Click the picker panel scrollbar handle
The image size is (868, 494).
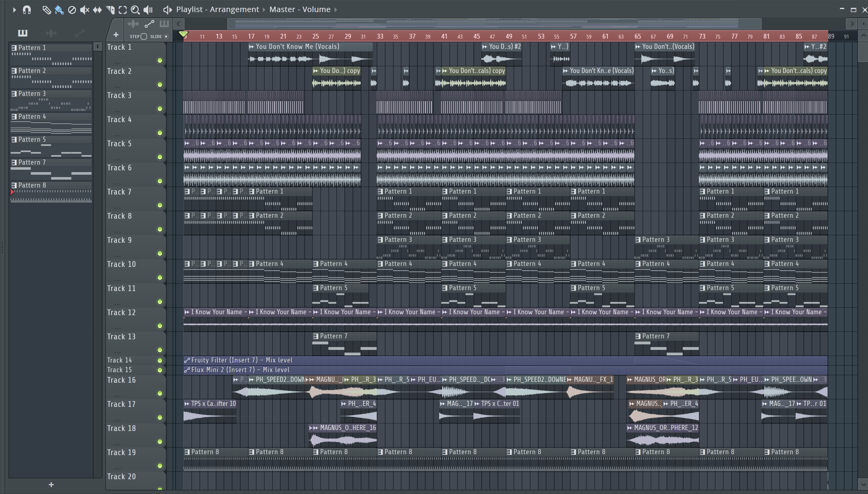tap(97, 46)
